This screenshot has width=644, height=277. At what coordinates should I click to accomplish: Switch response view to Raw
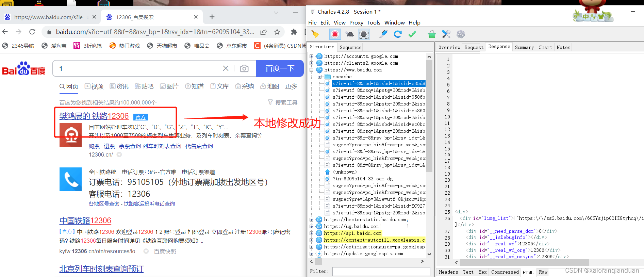tap(543, 272)
